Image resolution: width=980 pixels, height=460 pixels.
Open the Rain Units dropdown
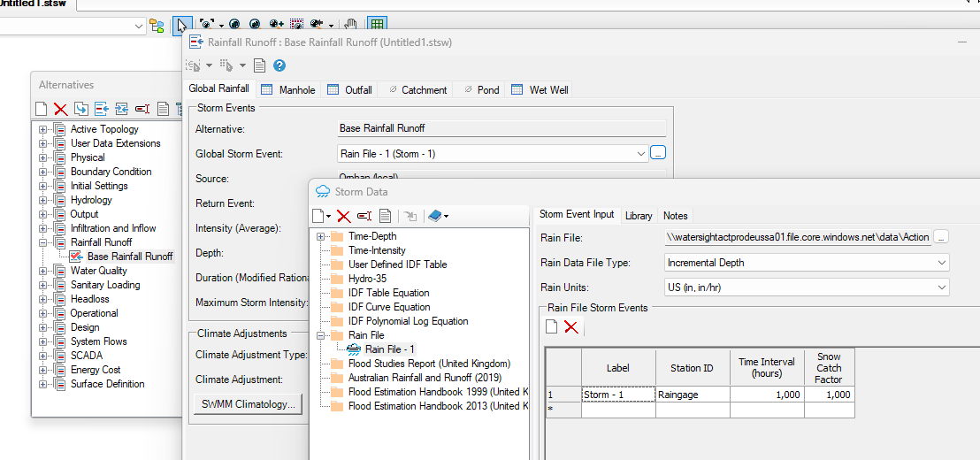941,287
